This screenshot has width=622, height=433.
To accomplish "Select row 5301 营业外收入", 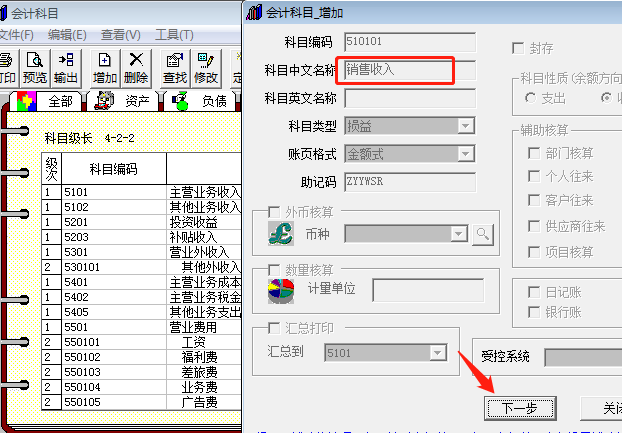I will pyautogui.click(x=141, y=253).
